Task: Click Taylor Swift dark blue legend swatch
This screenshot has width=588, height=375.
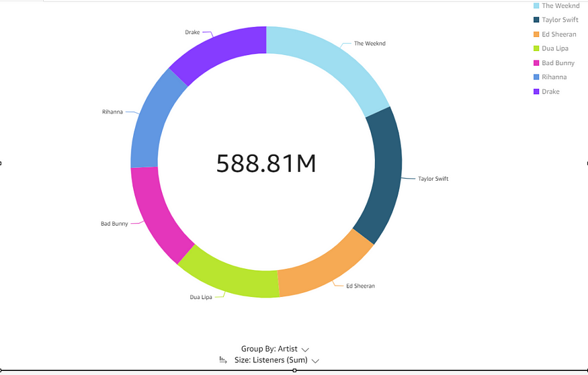Action: (536, 19)
